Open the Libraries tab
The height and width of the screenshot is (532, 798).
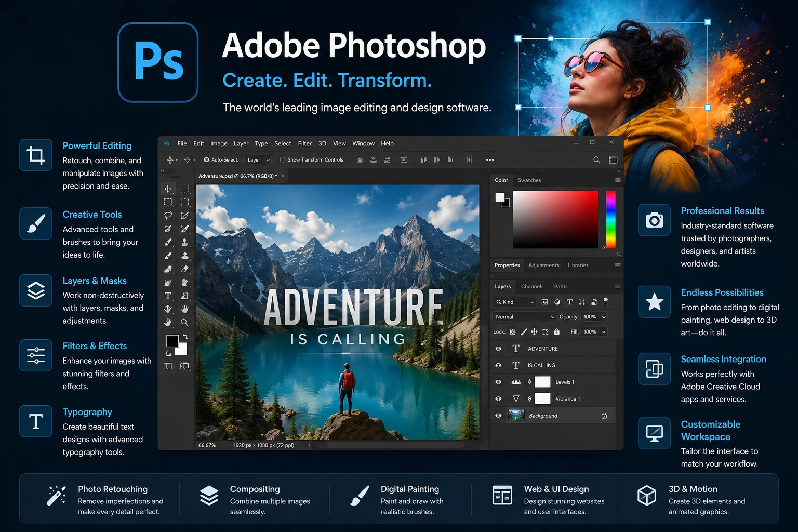[x=578, y=265]
